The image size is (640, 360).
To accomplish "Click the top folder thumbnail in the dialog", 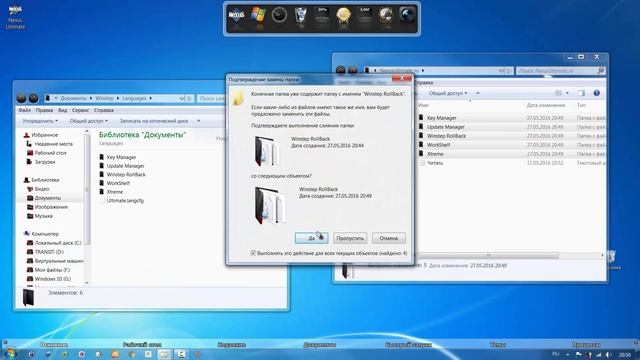I will tap(267, 151).
